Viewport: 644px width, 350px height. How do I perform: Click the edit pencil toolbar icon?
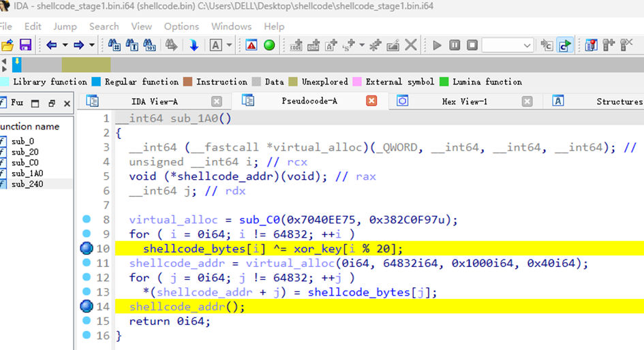[393, 45]
